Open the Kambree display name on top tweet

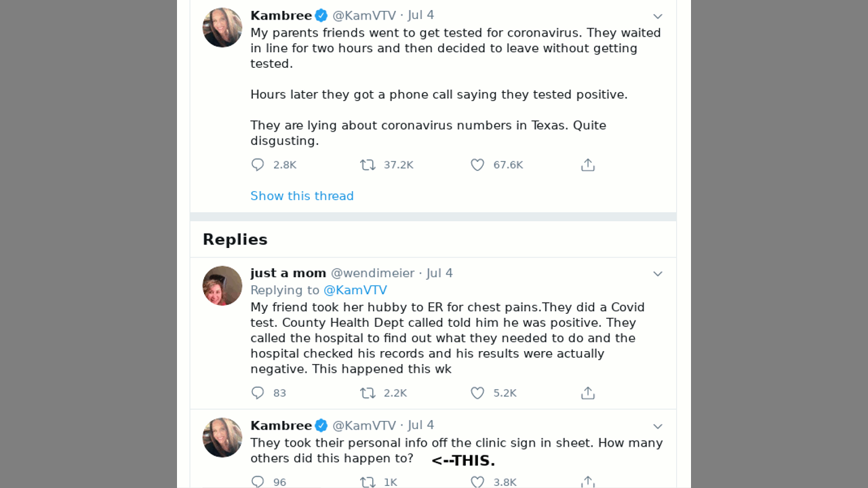pos(281,16)
